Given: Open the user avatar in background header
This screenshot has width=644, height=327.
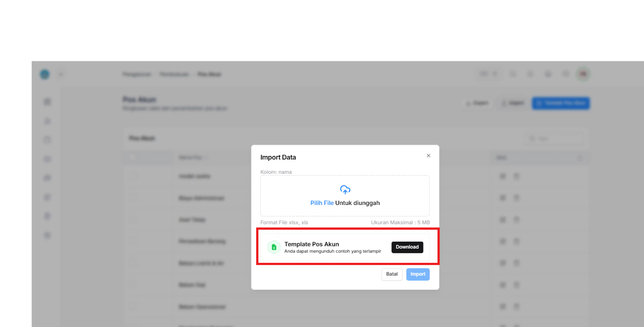Looking at the screenshot, I should [x=583, y=74].
